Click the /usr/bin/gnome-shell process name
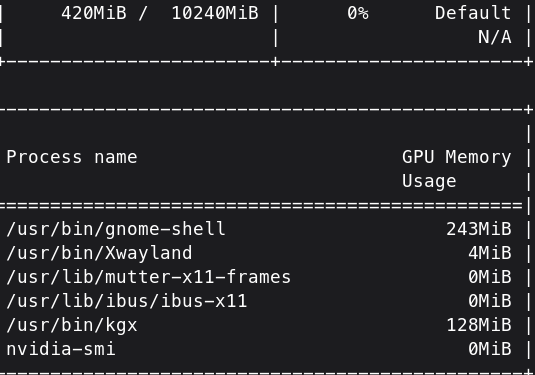This screenshot has width=535, height=375. [x=116, y=229]
